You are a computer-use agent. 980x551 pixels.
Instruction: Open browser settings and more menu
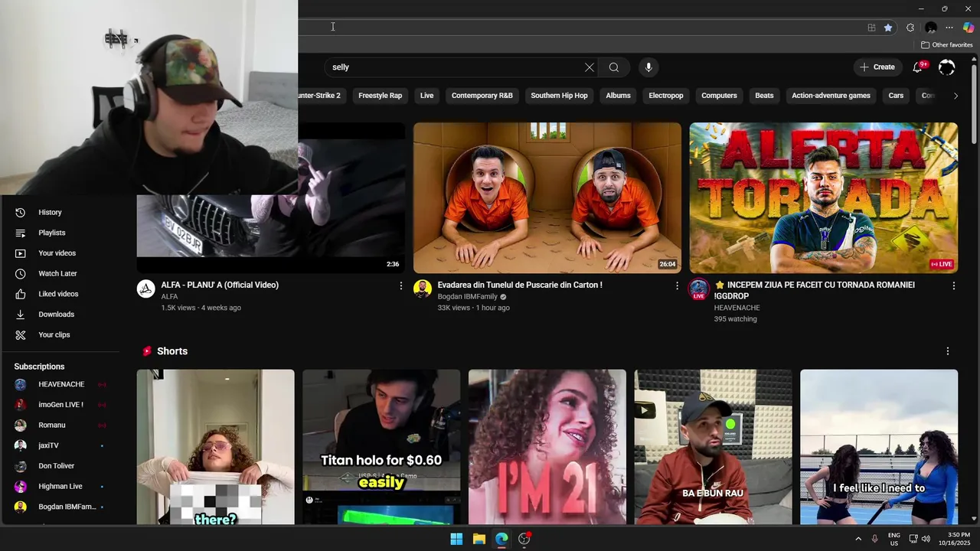(949, 28)
